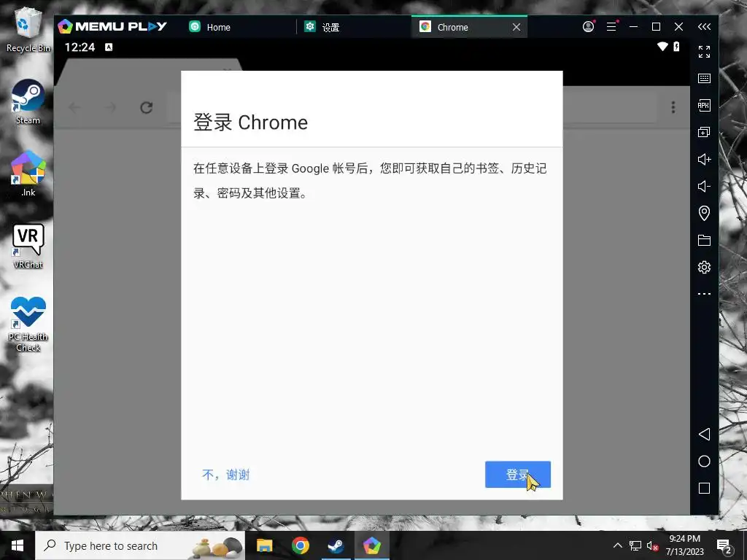Open the MEmu hamburger menu
Viewport: 747px width, 560px height.
612,27
